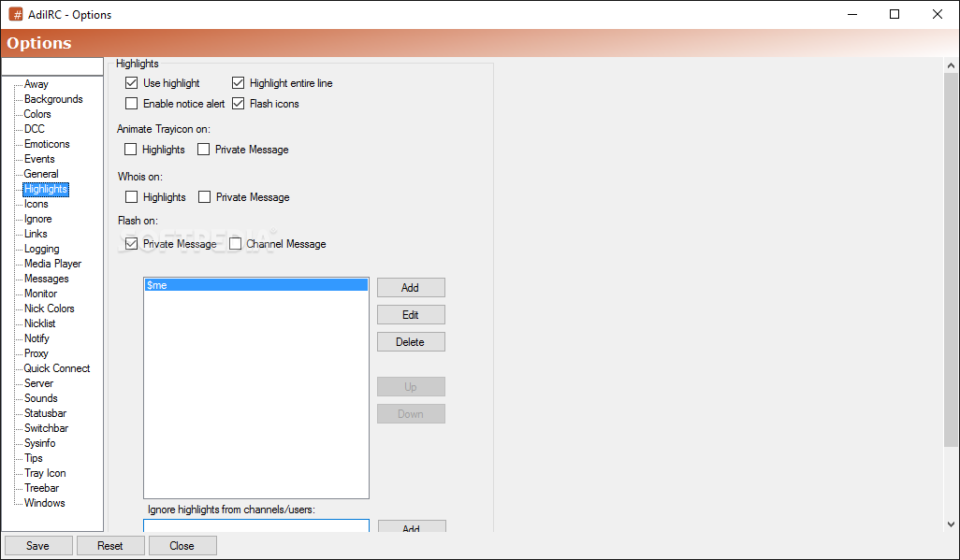Click the Reset button
Screen dimensions: 960x560
[110, 545]
